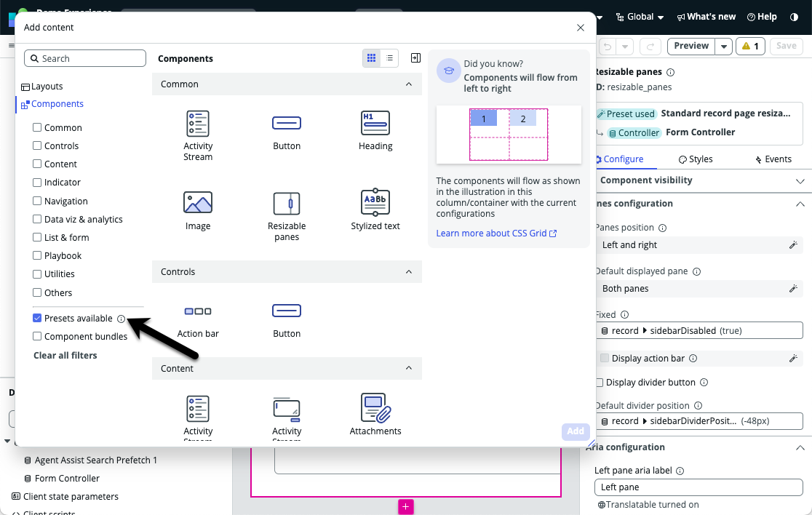Expand the Component visibility section
The height and width of the screenshot is (515, 812).
(800, 180)
